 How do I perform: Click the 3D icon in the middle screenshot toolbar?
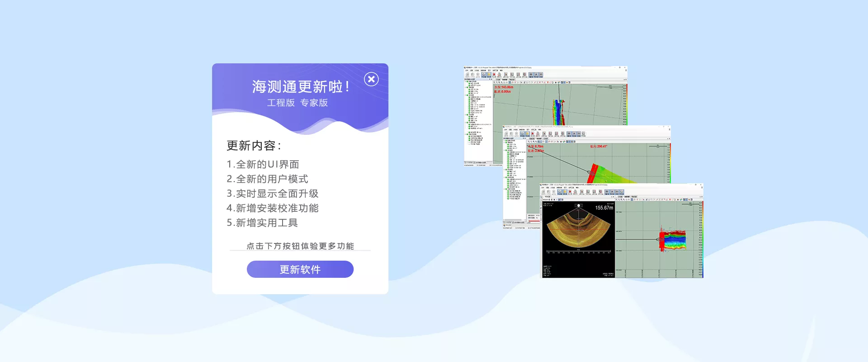(x=579, y=133)
